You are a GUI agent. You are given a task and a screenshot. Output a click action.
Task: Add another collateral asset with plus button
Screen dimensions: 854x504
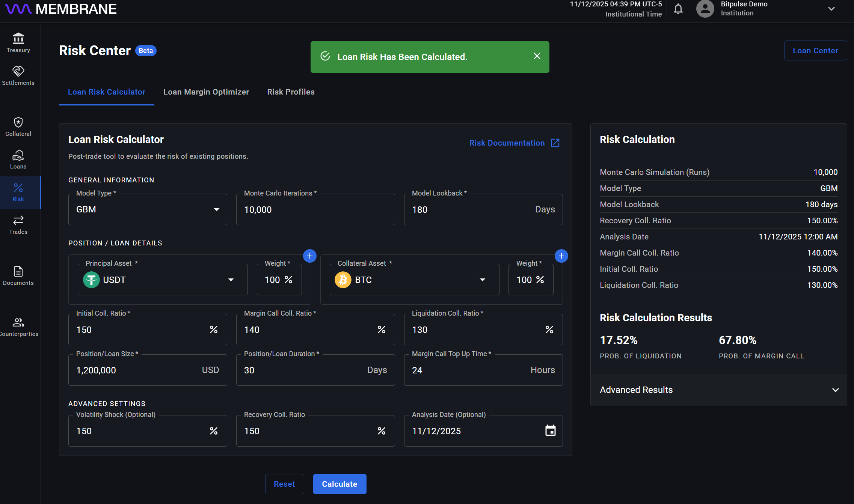pos(561,256)
